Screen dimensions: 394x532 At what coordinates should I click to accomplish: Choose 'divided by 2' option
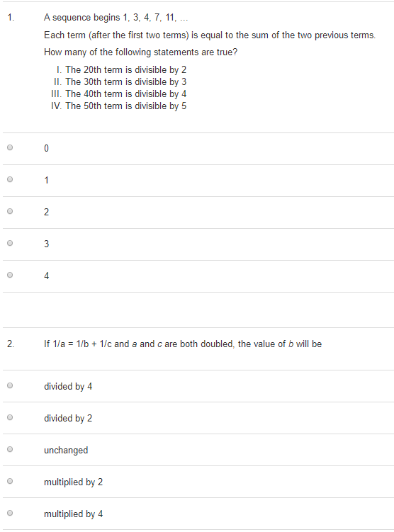(x=10, y=417)
